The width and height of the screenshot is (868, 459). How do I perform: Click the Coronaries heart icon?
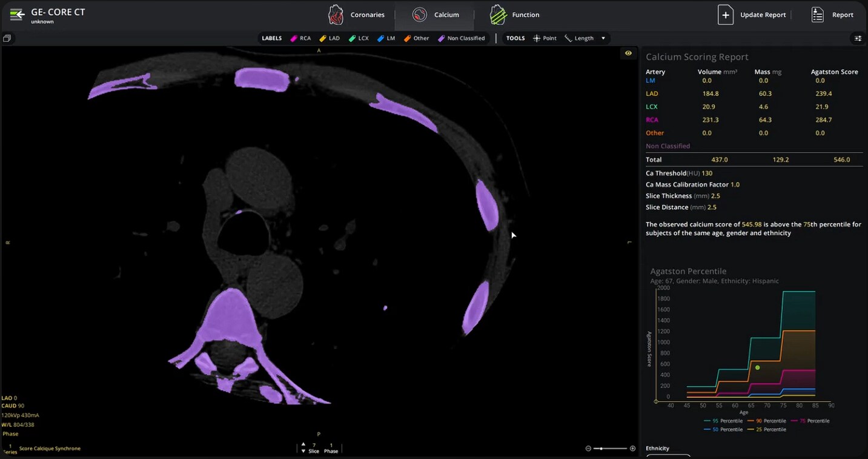(336, 15)
